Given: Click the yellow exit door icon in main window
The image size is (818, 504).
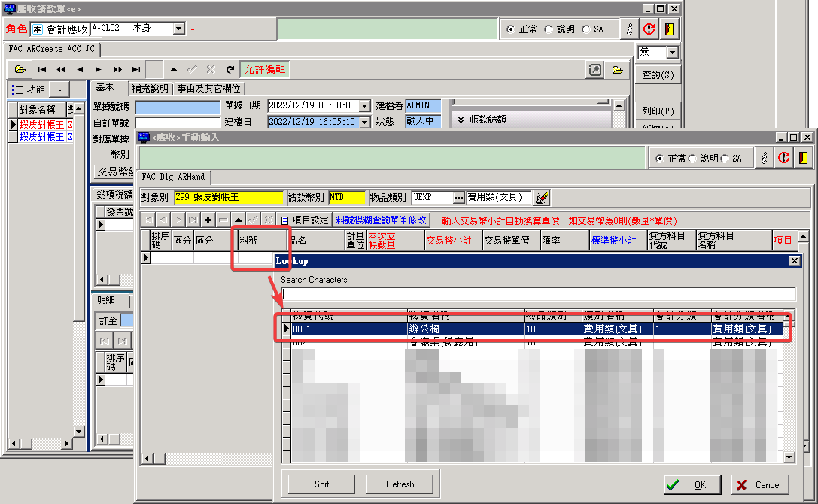Looking at the screenshot, I should [x=667, y=29].
